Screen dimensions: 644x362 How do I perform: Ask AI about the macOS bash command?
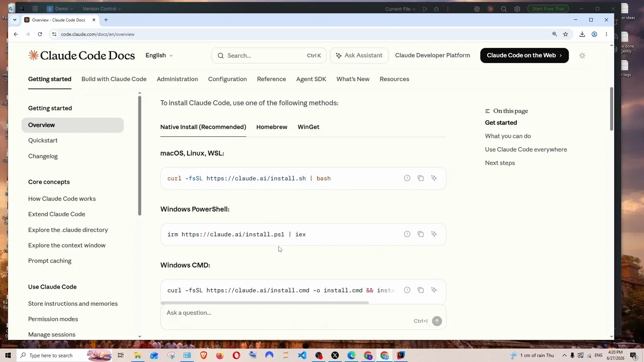coord(434,178)
